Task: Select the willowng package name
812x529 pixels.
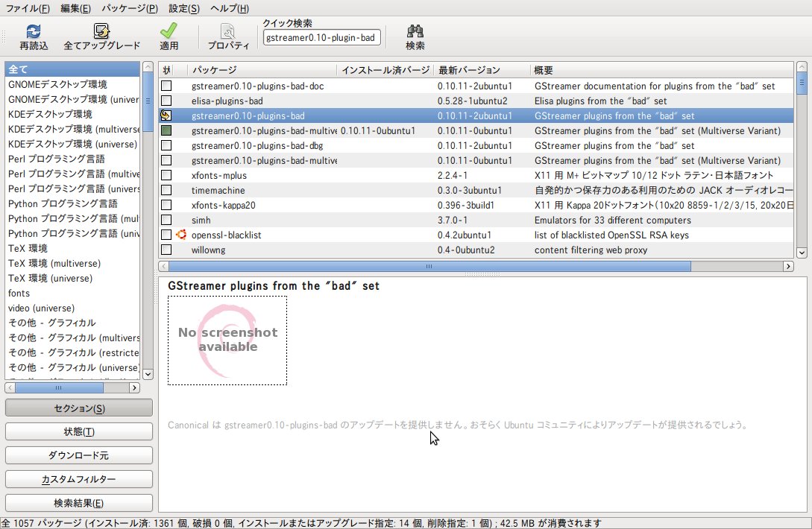Action: click(x=208, y=250)
